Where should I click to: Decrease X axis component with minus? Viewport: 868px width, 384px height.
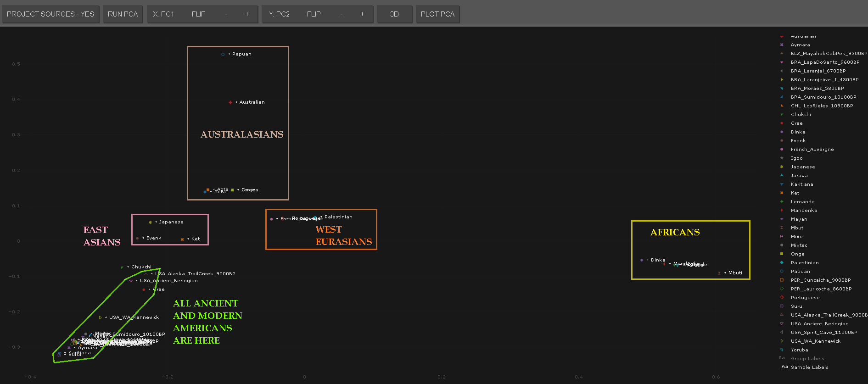point(226,14)
